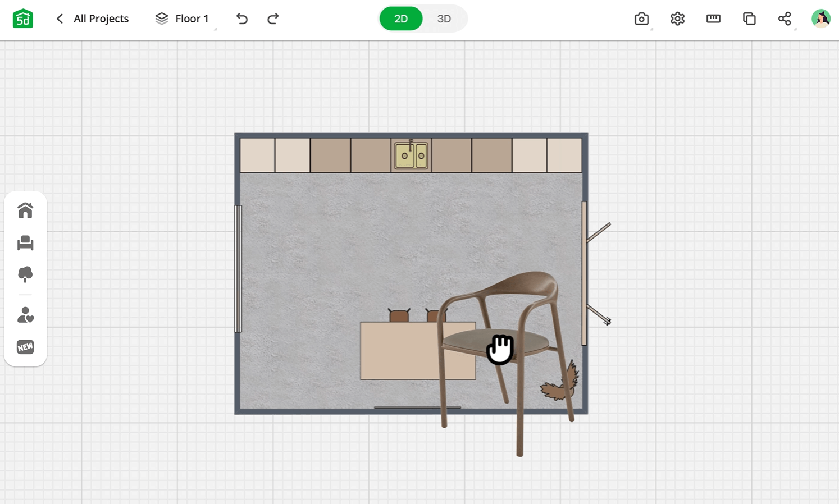
Task: Open the copy layers icon
Action: 749,19
